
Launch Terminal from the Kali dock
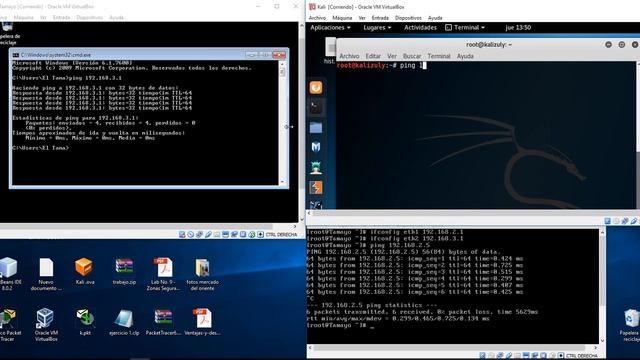tap(316, 108)
